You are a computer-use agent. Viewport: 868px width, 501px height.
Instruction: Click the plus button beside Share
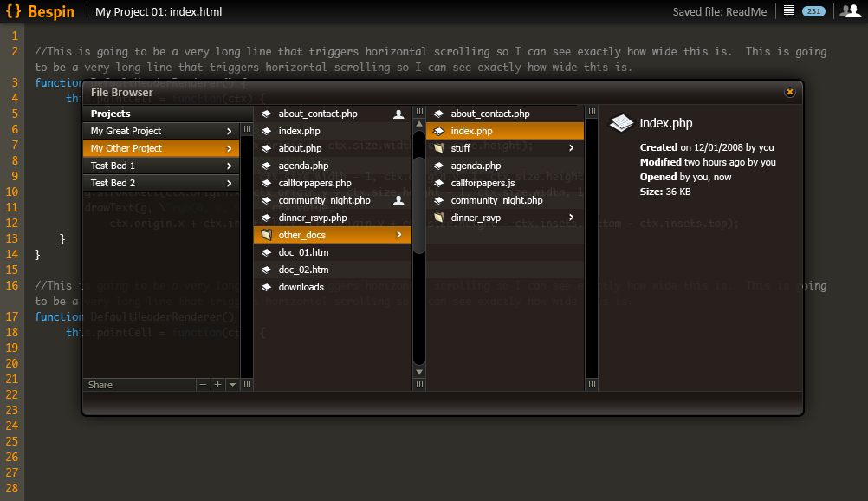217,385
